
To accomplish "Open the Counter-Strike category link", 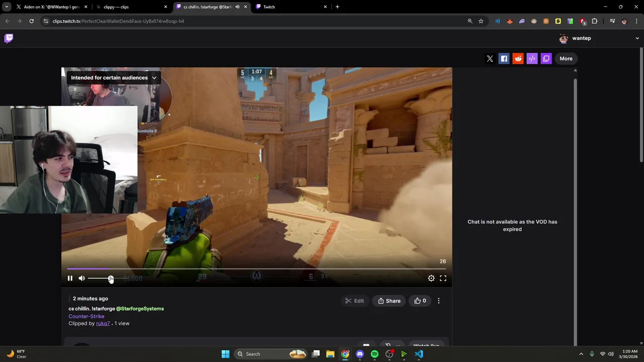I will 87,316.
